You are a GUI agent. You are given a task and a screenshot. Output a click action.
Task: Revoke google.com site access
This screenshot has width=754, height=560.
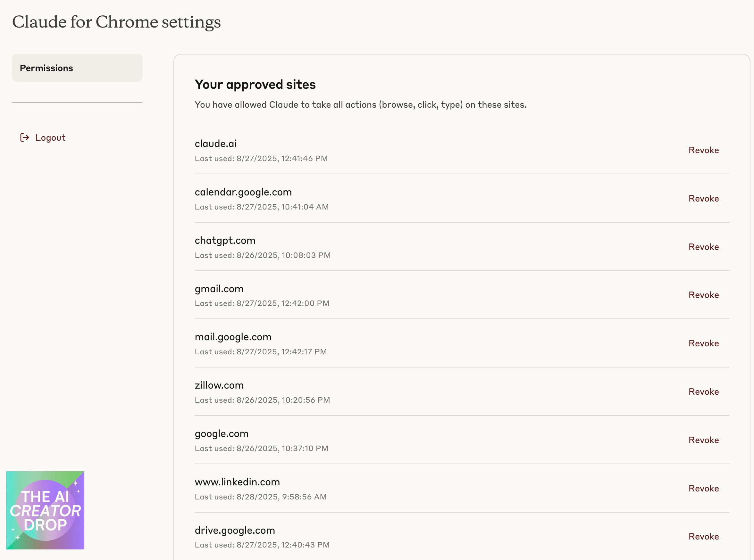(x=703, y=440)
